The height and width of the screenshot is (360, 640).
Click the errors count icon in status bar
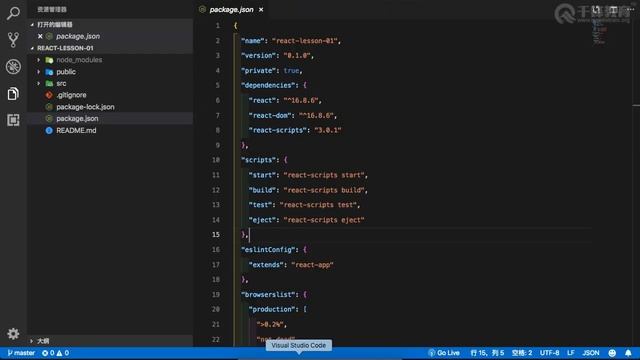(x=45, y=353)
